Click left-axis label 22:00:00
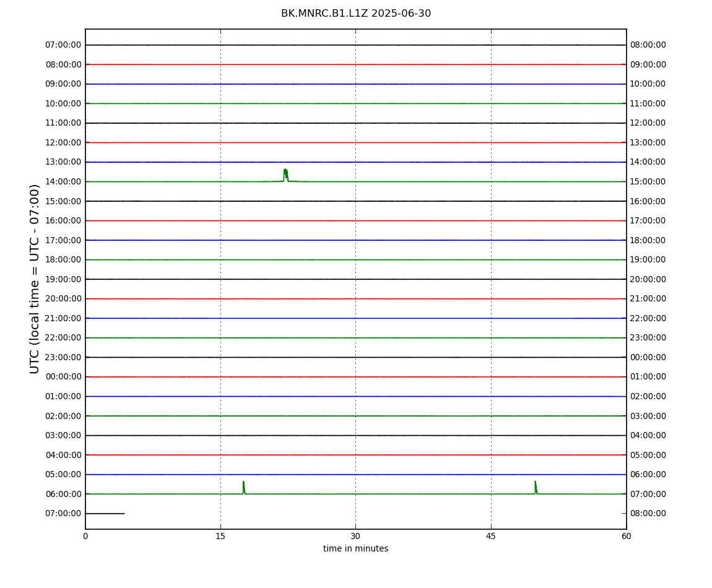Screen dimensions: 712x588 (x=63, y=338)
